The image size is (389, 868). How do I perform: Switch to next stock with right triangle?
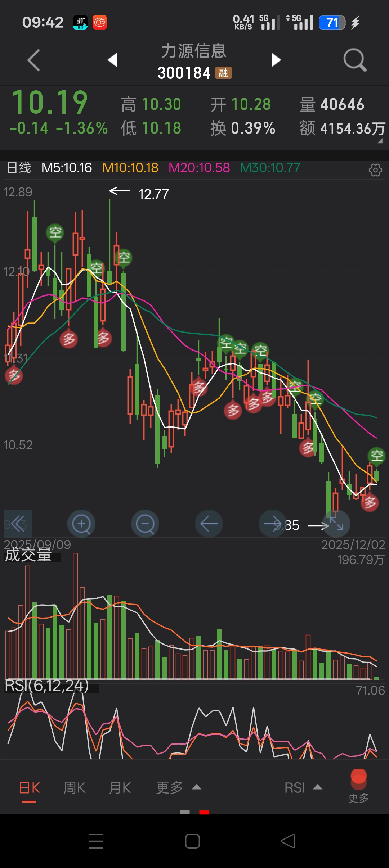tap(276, 60)
